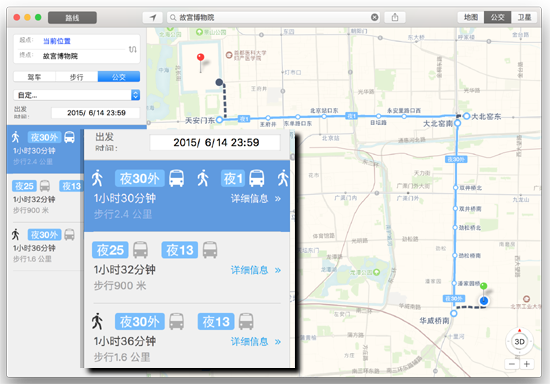Switch to 公交 transit view in toolbar

(x=497, y=17)
